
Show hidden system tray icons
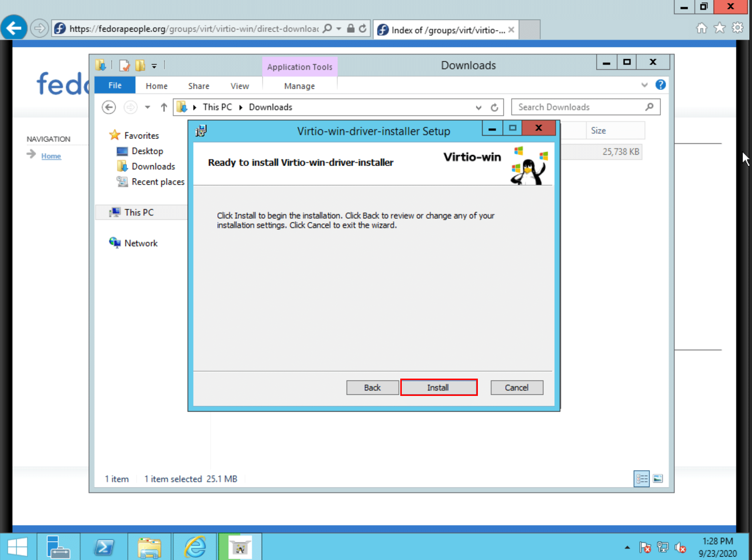(x=627, y=547)
